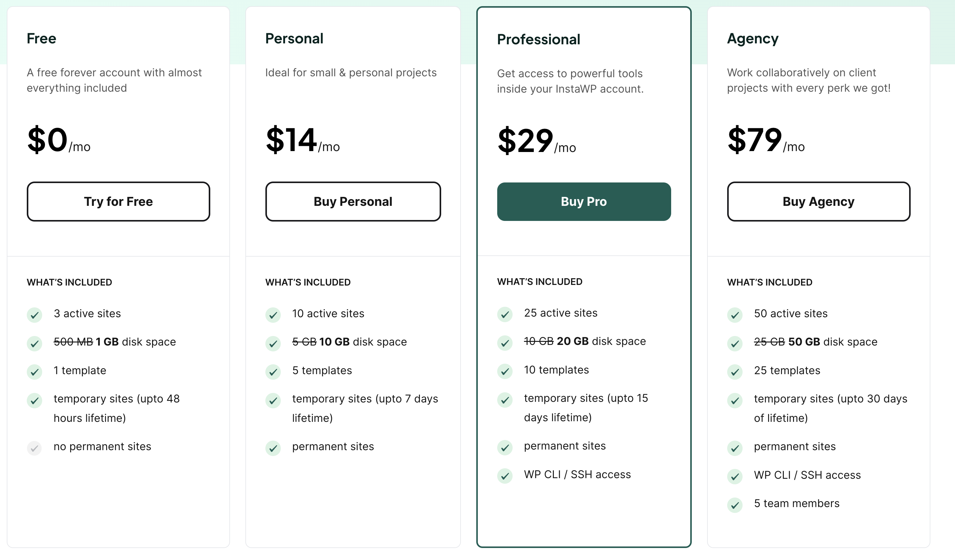The width and height of the screenshot is (955, 560).
Task: Select the Buy Pro button
Action: [x=584, y=202]
